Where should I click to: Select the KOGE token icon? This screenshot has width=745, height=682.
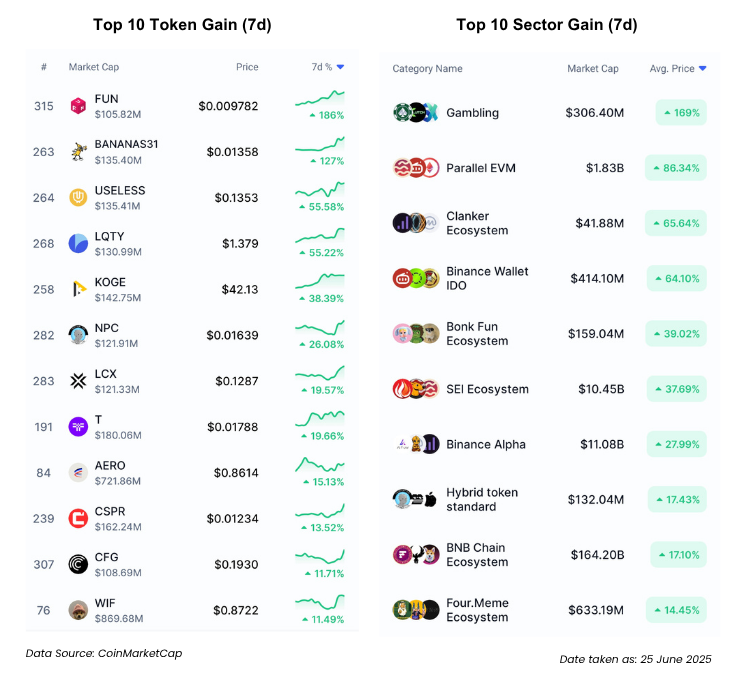click(78, 289)
